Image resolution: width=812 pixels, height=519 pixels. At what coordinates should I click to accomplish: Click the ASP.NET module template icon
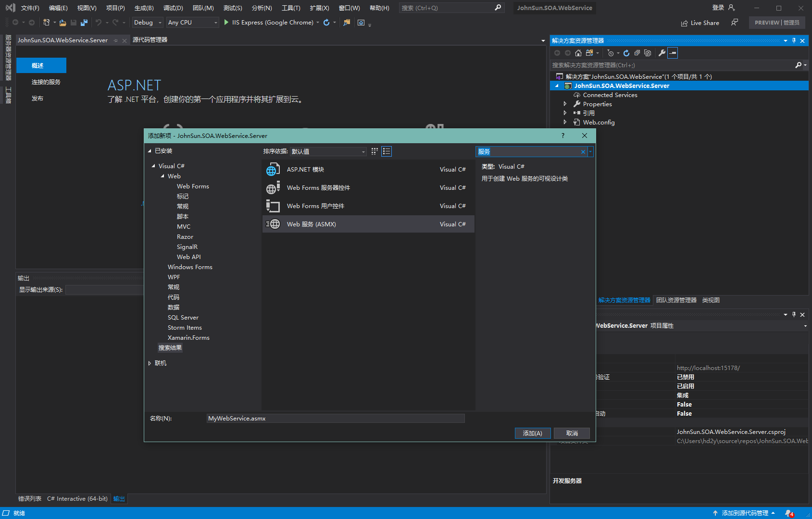[273, 169]
